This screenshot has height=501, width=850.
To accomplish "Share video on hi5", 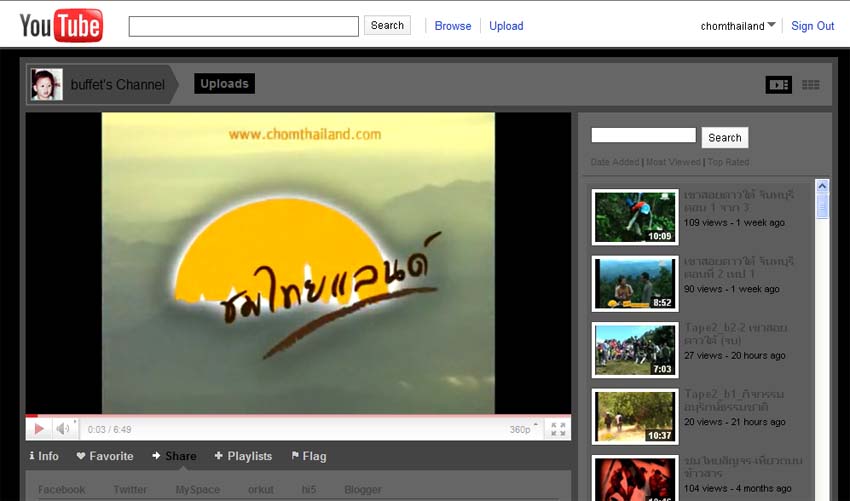I will tap(308, 490).
